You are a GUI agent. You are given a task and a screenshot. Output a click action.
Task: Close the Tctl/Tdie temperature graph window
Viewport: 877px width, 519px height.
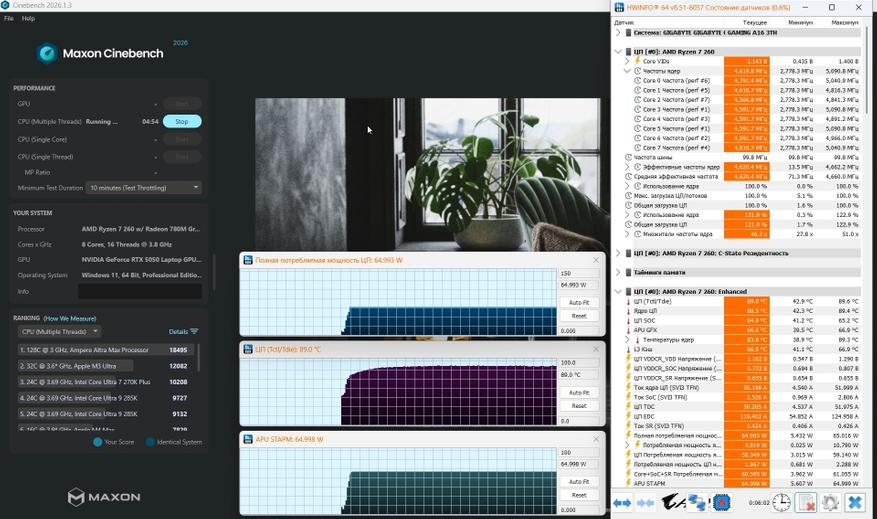tap(596, 350)
